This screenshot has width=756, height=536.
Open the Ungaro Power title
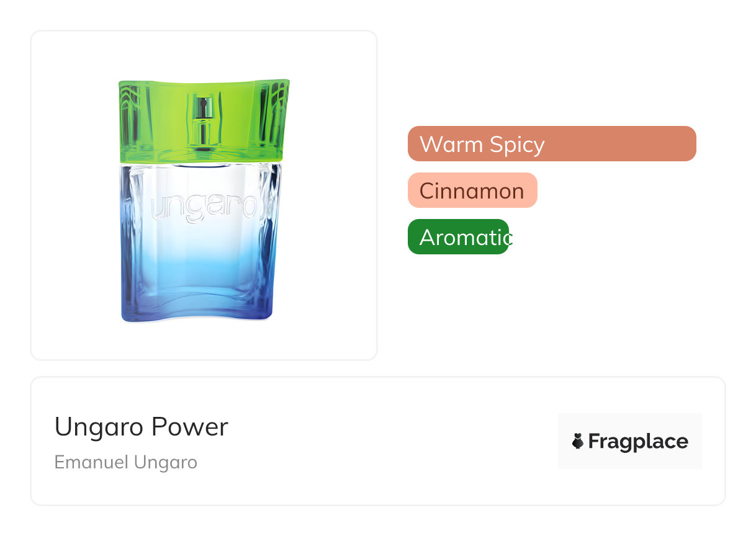(142, 427)
